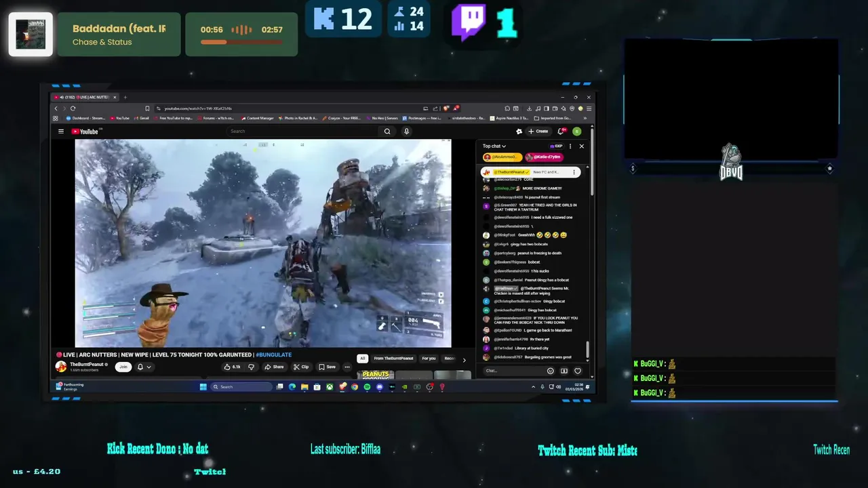868x488 pixels.
Task: Click the Baddadan album art thumbnail
Action: tap(31, 34)
